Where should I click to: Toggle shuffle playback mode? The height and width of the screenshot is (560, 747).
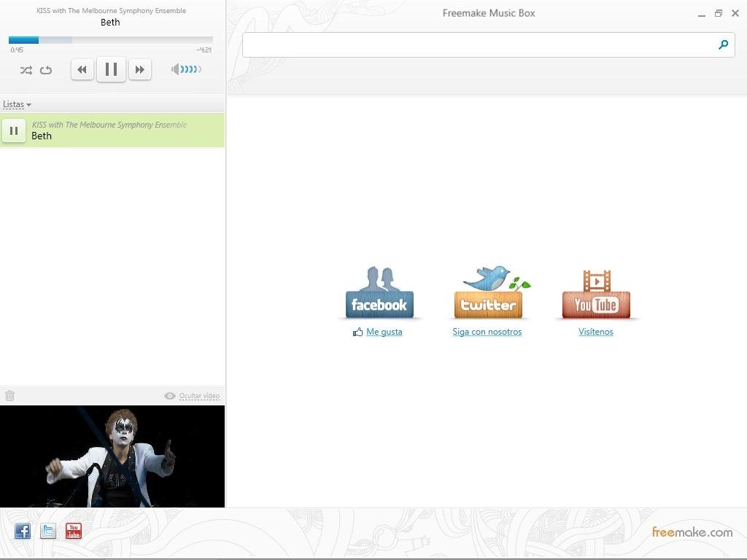26,70
